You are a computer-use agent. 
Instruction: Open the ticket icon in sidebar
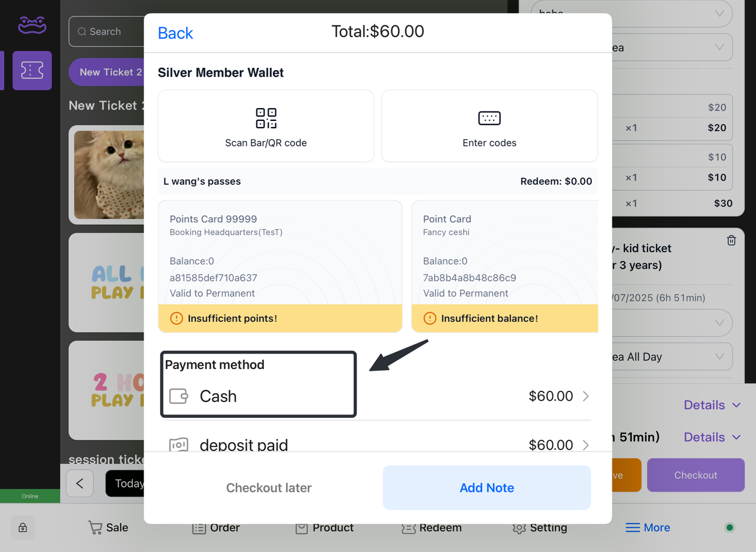click(32, 71)
